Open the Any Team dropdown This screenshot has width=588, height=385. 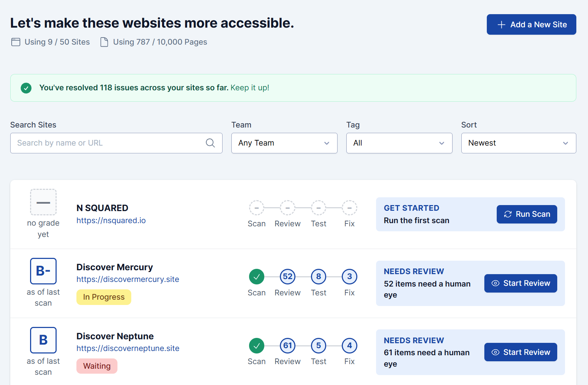coord(284,143)
